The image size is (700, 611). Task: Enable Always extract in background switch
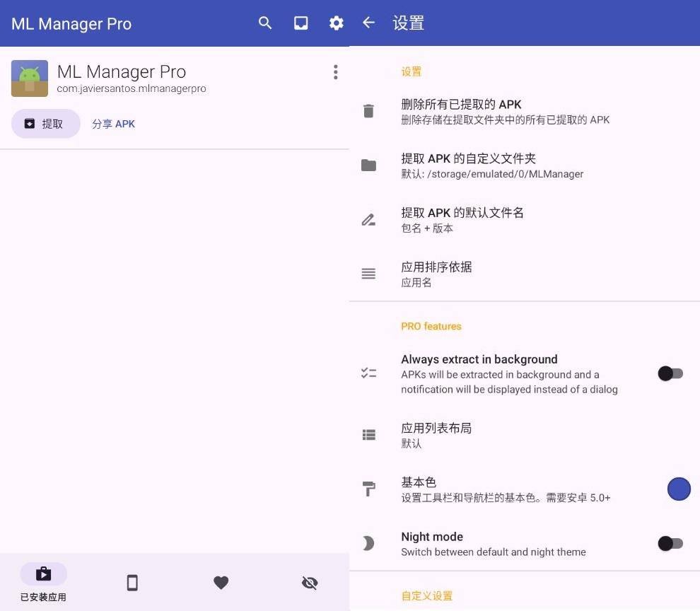click(670, 373)
